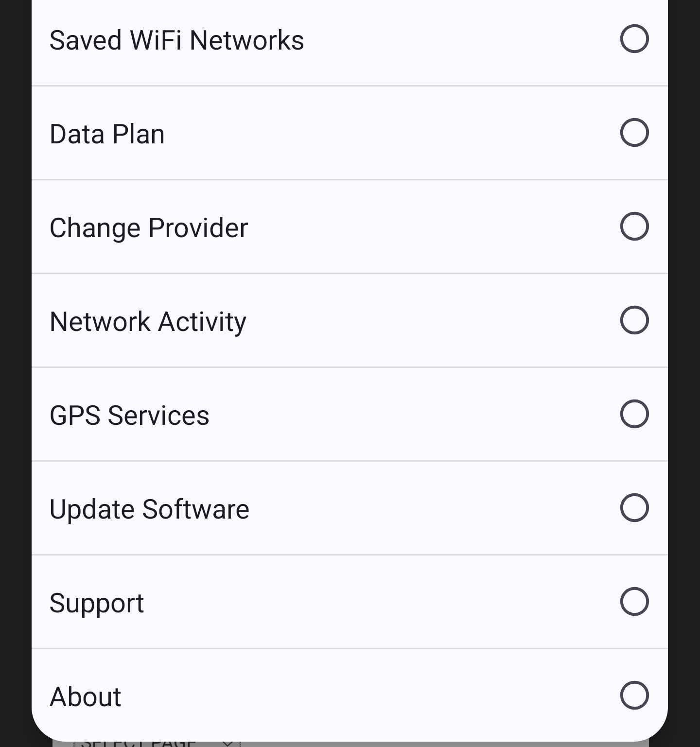Click the Update Software label

[149, 509]
